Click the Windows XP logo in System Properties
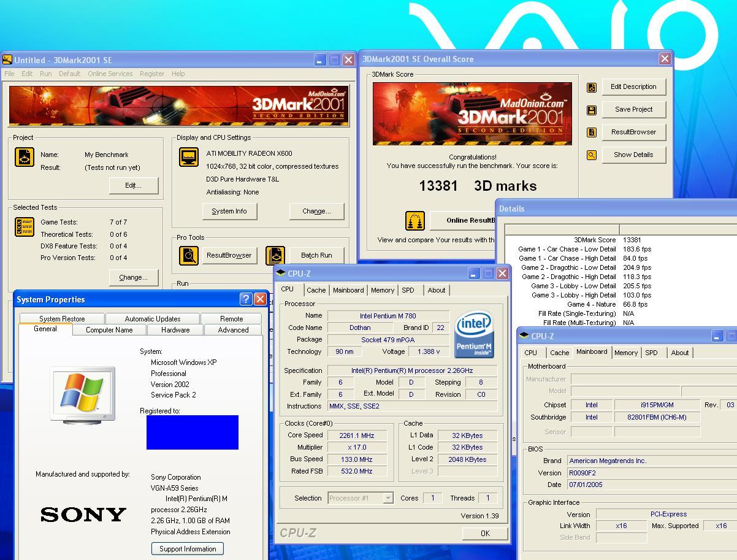Screen dimensions: 737x560 coord(82,394)
